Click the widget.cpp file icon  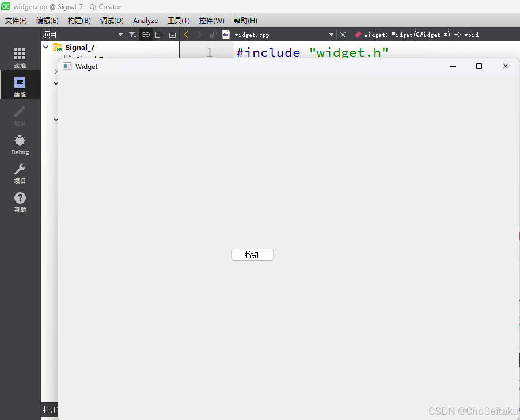226,35
